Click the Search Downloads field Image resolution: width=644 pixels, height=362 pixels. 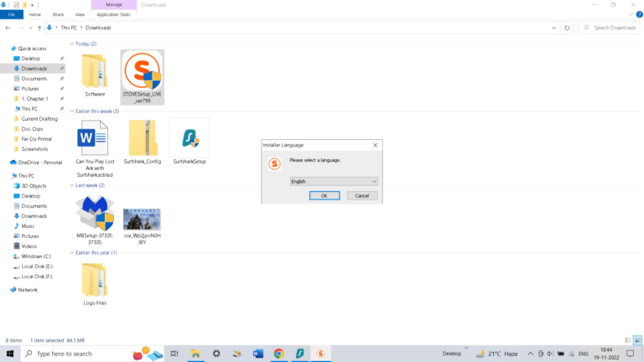tap(609, 28)
